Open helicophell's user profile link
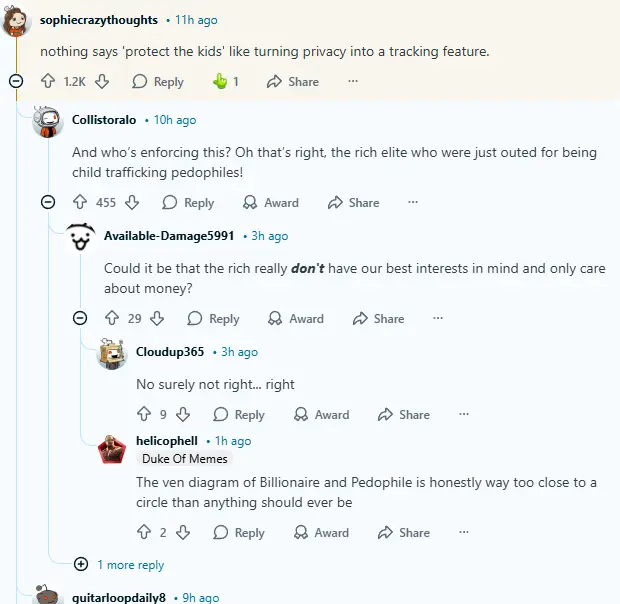620x604 pixels. [166, 440]
